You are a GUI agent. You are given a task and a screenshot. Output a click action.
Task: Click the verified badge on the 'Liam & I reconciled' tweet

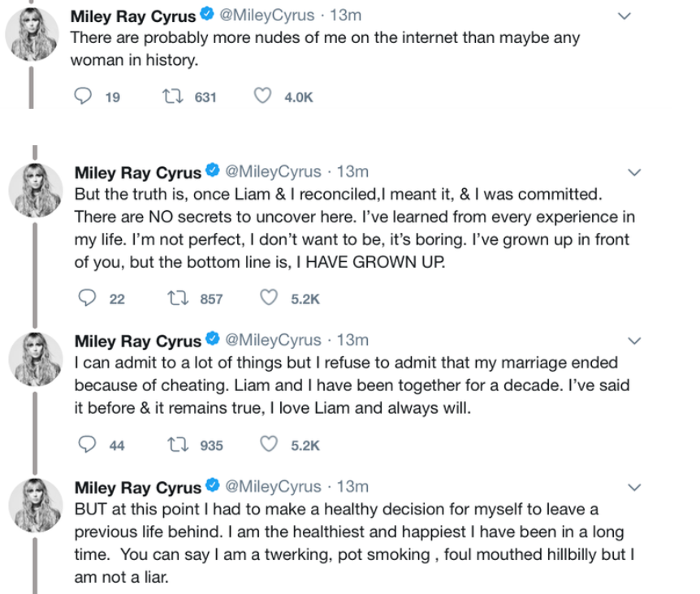(213, 172)
